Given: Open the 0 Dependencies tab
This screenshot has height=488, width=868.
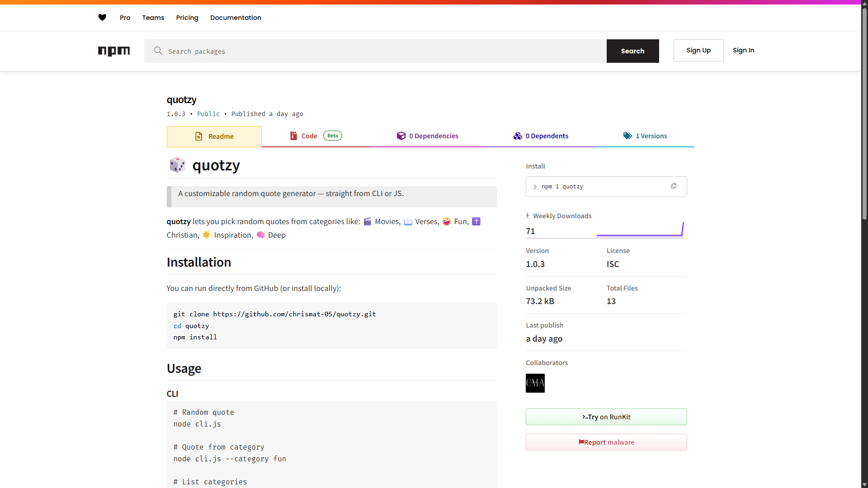Looking at the screenshot, I should 427,136.
